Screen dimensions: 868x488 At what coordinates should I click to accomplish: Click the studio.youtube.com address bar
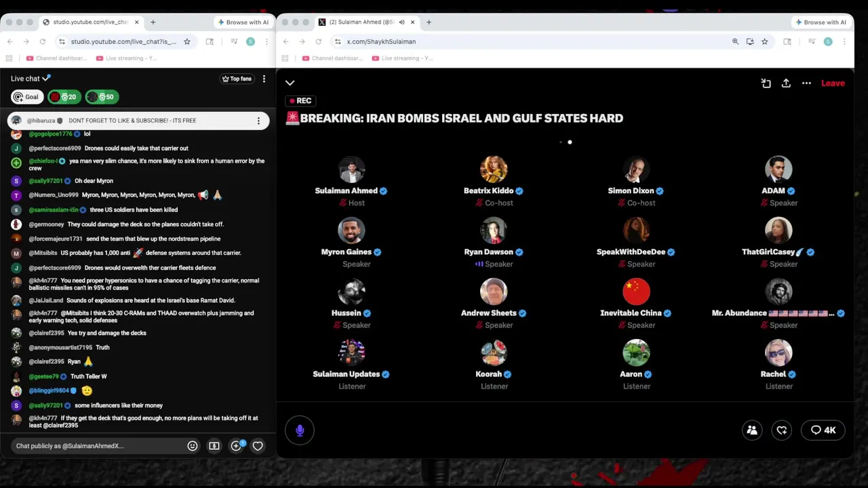(124, 41)
